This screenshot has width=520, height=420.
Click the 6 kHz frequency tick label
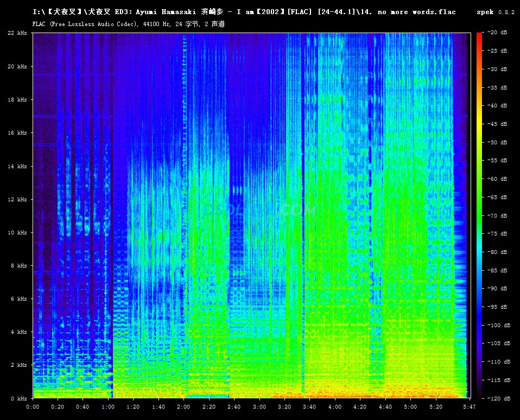(x=19, y=299)
